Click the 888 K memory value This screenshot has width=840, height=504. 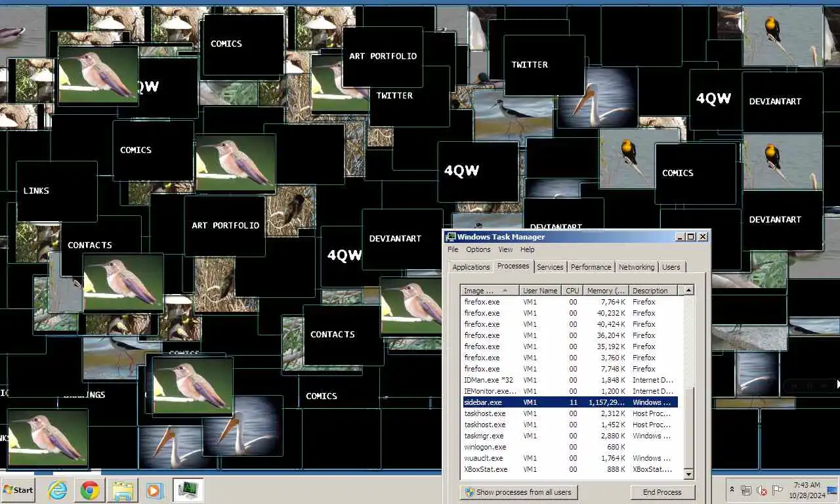click(616, 469)
